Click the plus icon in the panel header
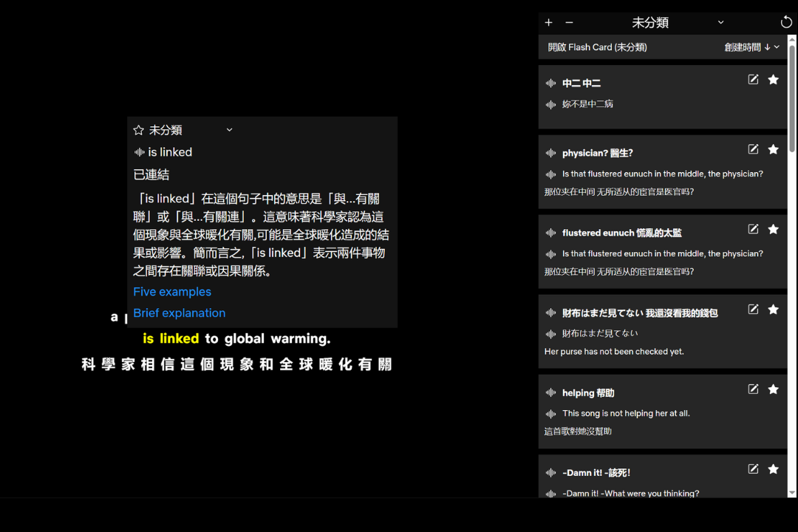This screenshot has width=798, height=532. [x=548, y=23]
